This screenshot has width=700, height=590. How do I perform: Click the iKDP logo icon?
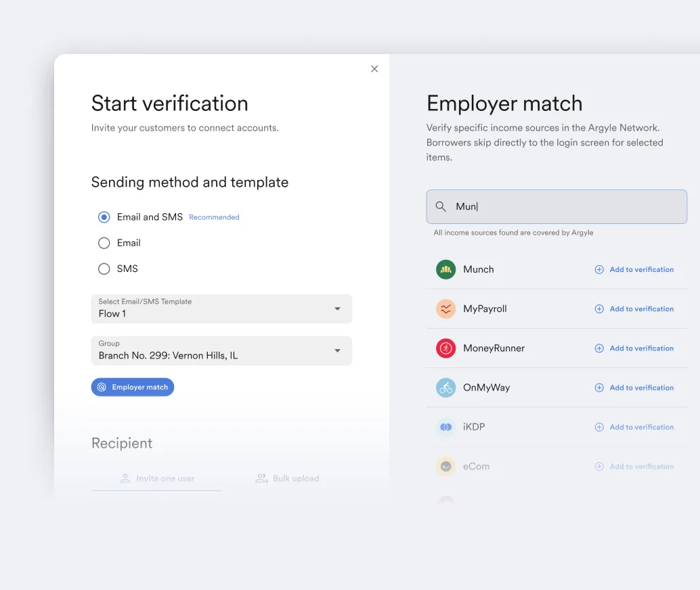coord(445,427)
